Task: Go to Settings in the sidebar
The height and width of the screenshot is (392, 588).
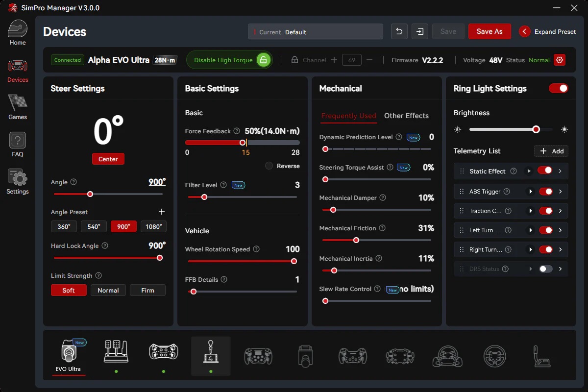Action: [18, 182]
